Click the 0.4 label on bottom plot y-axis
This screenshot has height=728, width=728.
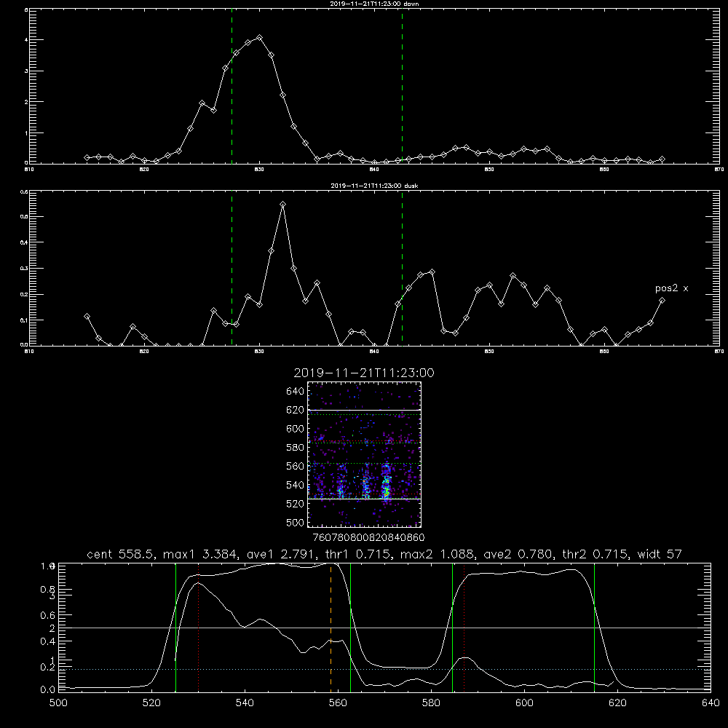click(x=48, y=641)
